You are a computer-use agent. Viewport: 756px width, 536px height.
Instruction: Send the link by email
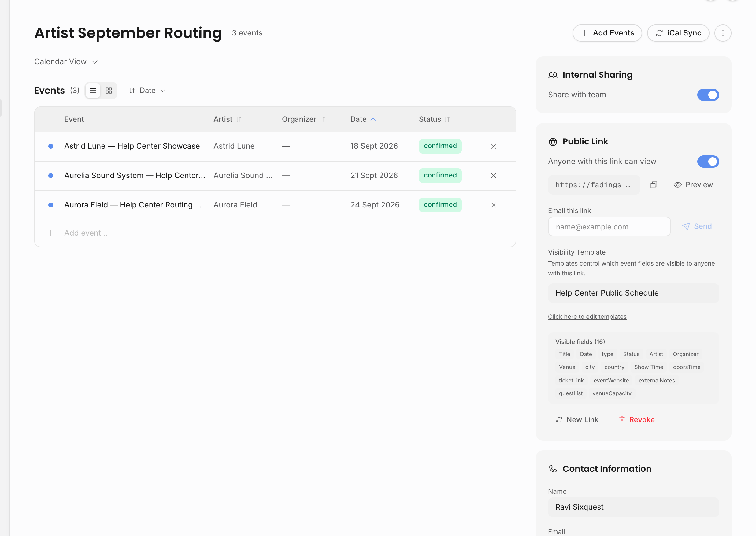point(697,226)
